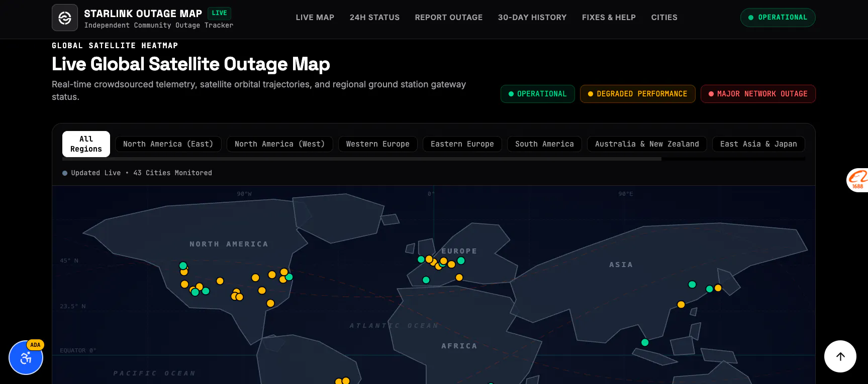
Task: Select North America (East) region tab
Action: coord(168,144)
